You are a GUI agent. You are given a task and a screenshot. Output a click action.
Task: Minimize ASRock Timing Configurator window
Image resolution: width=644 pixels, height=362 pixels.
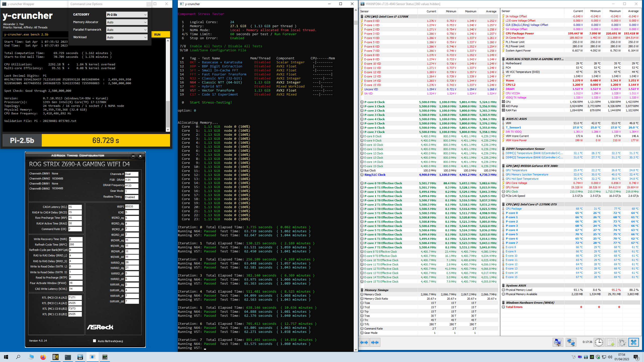click(x=133, y=156)
